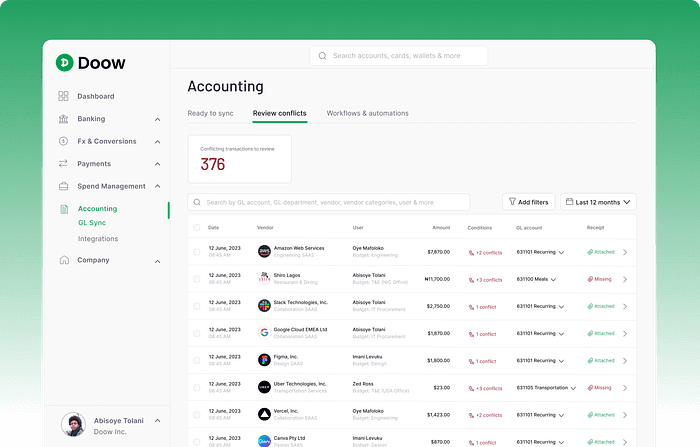Click the Canva Pty Ltd vendor logo
Image resolution: width=700 pixels, height=447 pixels.
click(264, 441)
